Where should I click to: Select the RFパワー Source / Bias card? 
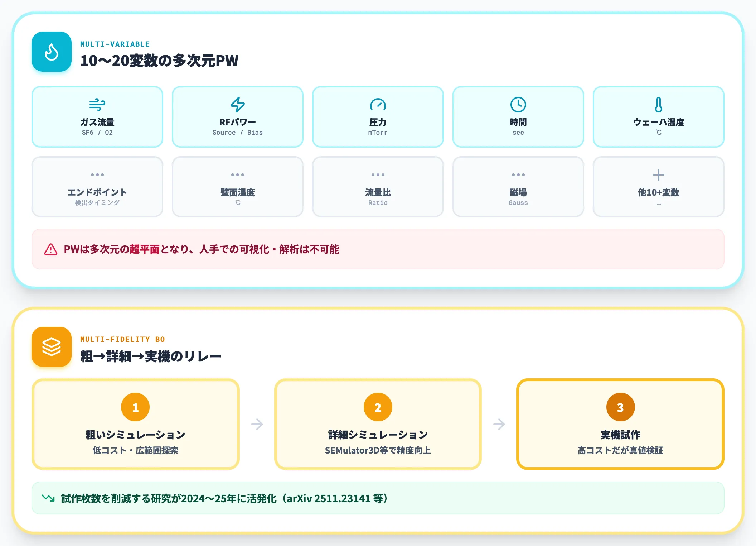point(238,117)
